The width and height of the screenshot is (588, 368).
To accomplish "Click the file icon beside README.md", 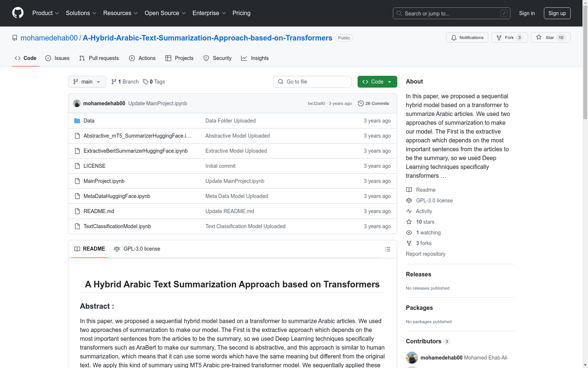I will (77, 211).
